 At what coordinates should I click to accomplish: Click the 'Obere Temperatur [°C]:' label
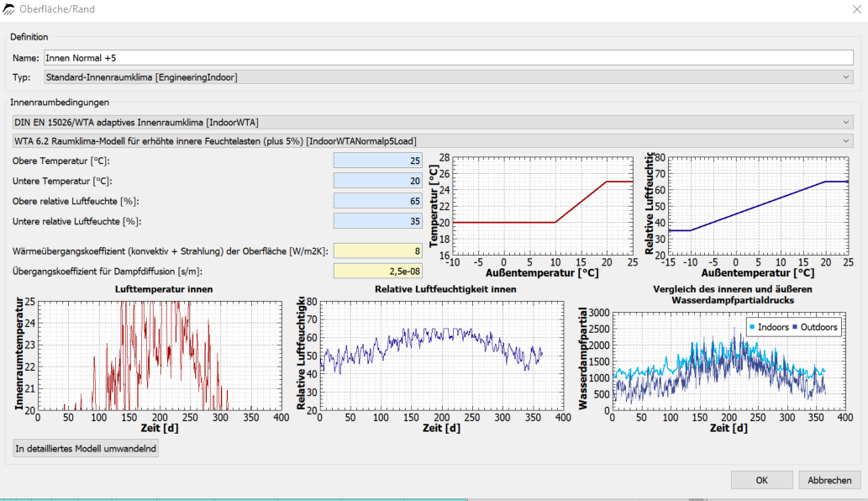[60, 161]
